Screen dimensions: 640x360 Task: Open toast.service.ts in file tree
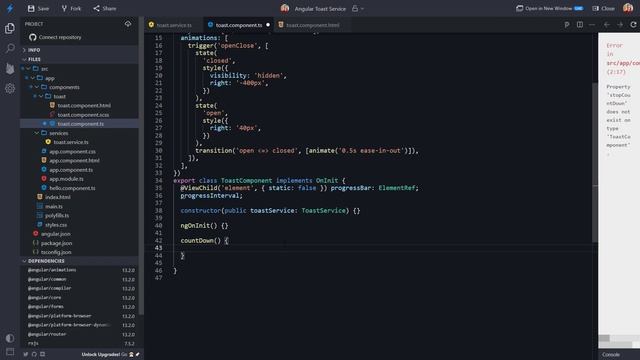pyautogui.click(x=71, y=142)
